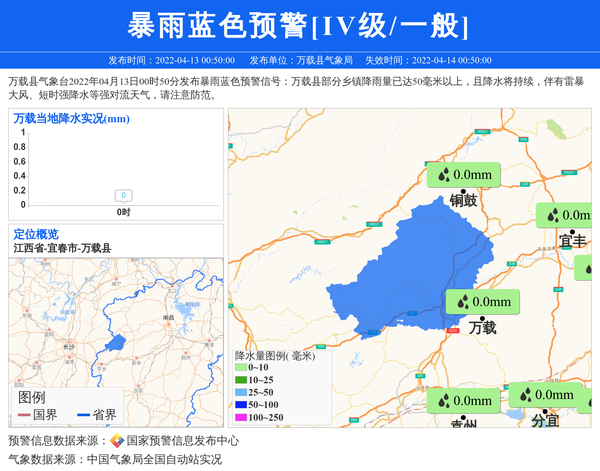Viewport: 600px width, 471px height.
Task: Click the 江西省-宜春市-万载县 location text
Action: pyautogui.click(x=62, y=248)
